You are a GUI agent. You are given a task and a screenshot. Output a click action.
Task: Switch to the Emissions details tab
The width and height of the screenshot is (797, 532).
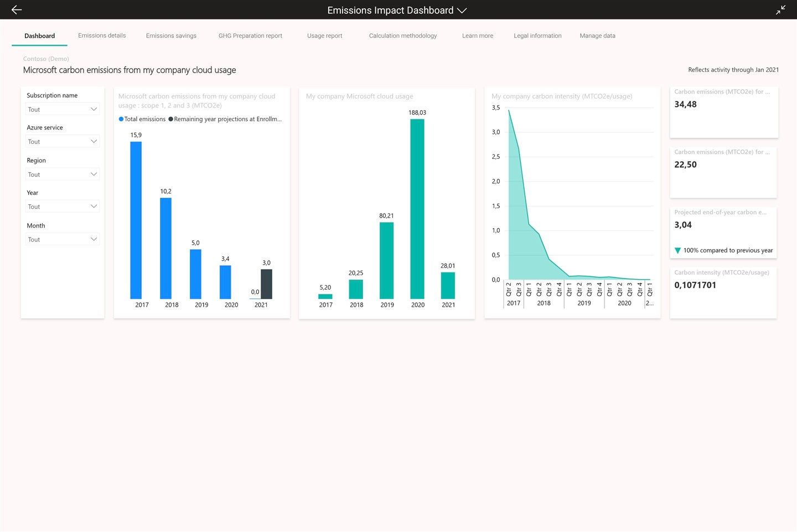pos(102,35)
